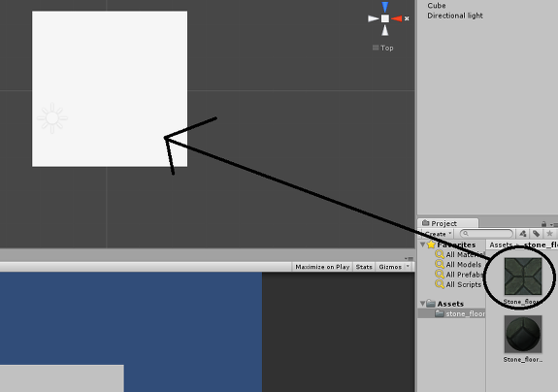Image resolution: width=558 pixels, height=392 pixels.
Task: Open the Gizmos dropdown in Game view
Action: 394,267
